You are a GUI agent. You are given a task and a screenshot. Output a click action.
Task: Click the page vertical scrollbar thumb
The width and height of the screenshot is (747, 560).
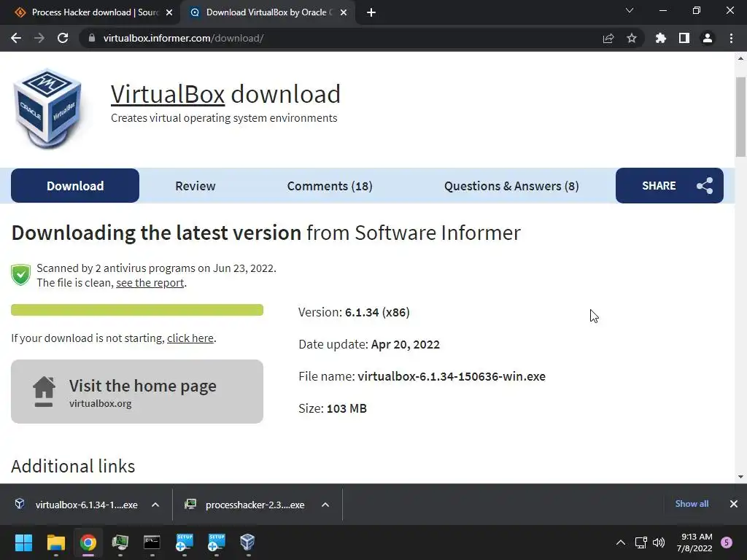740,117
